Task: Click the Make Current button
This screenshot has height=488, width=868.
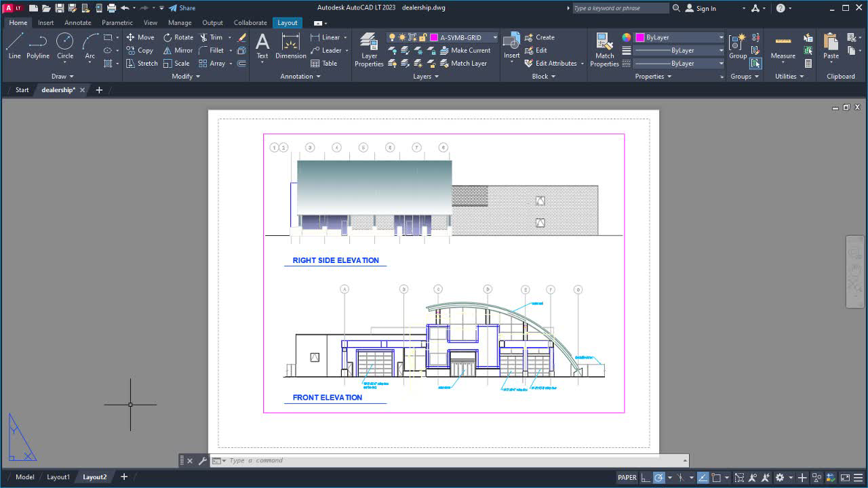Action: [467, 49]
